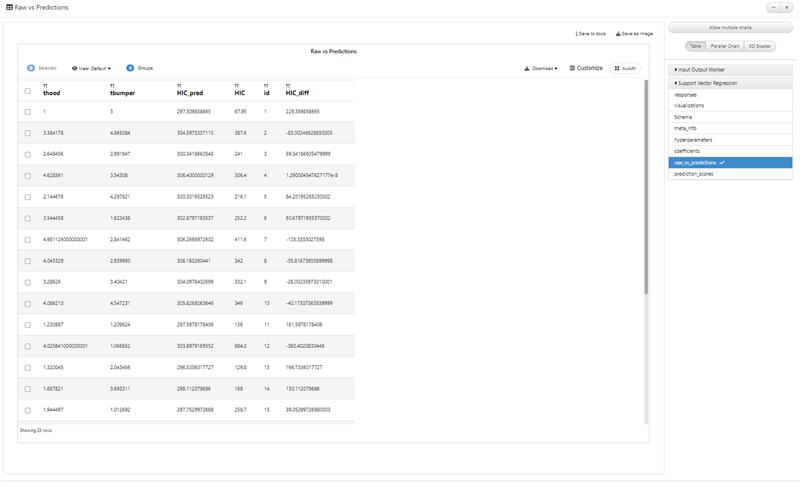Viewport: 800px width, 487px height.
Task: Click the Allow multiple charts button
Action: pyautogui.click(x=730, y=28)
